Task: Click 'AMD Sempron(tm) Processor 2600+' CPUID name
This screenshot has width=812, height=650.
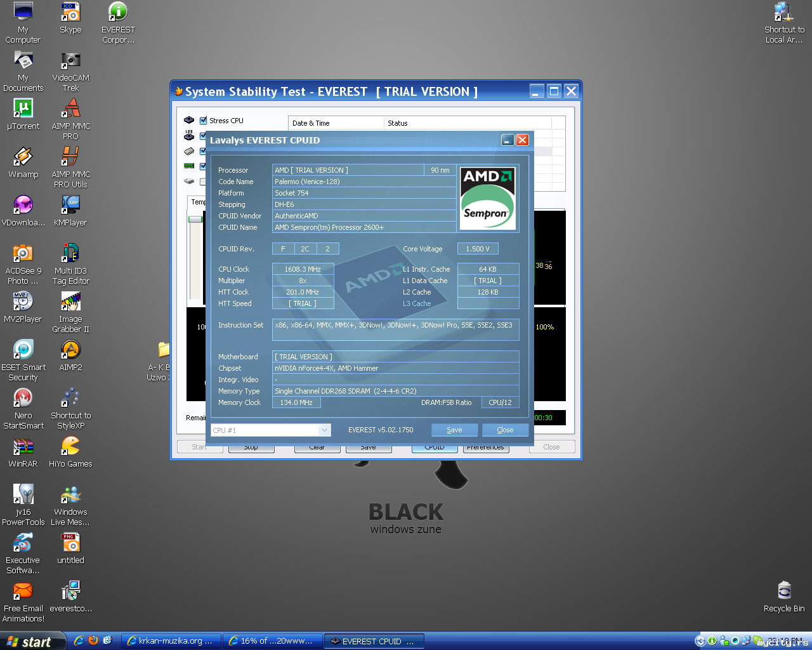Action: 365,227
